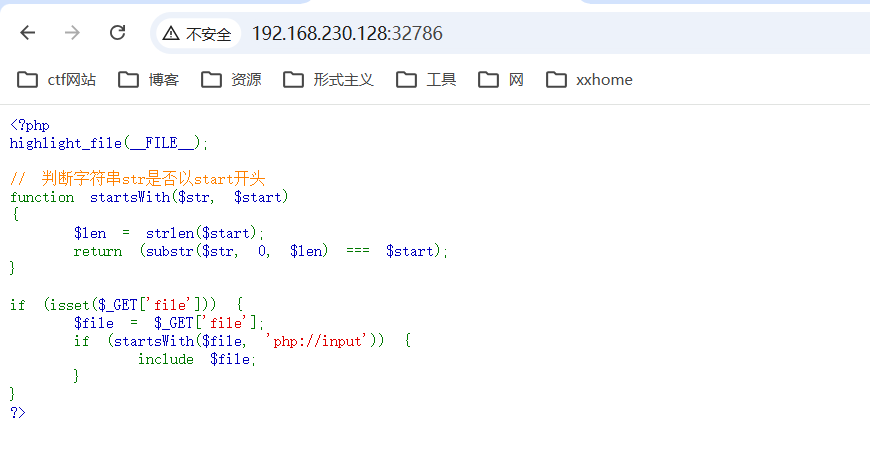
Task: Click the <?php opening tag text
Action: (x=30, y=125)
